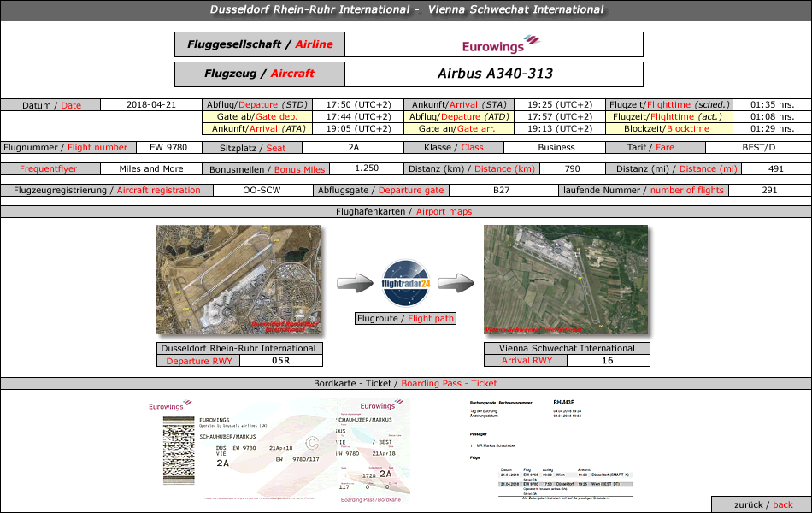Select bonus miles value 1.250
This screenshot has height=513, width=812.
click(367, 168)
